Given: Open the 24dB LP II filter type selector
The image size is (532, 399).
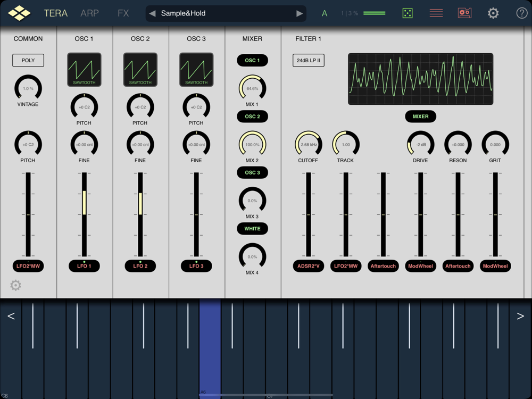Looking at the screenshot, I should [x=309, y=61].
